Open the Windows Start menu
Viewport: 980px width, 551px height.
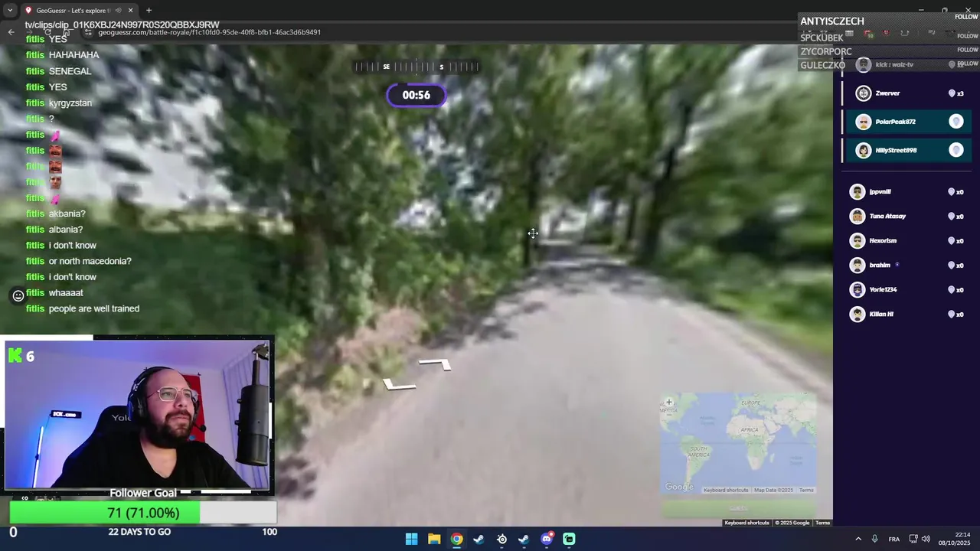(411, 539)
